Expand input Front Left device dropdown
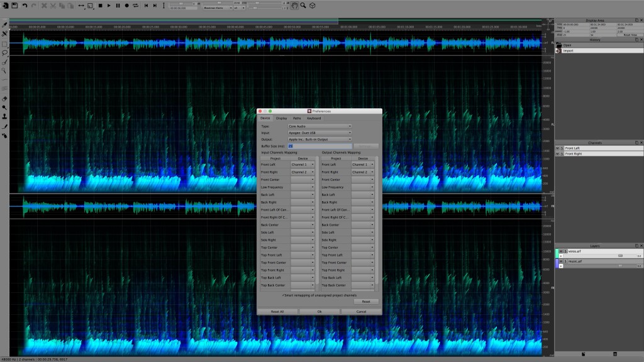Viewport: 644px width, 362px height. coord(303,165)
